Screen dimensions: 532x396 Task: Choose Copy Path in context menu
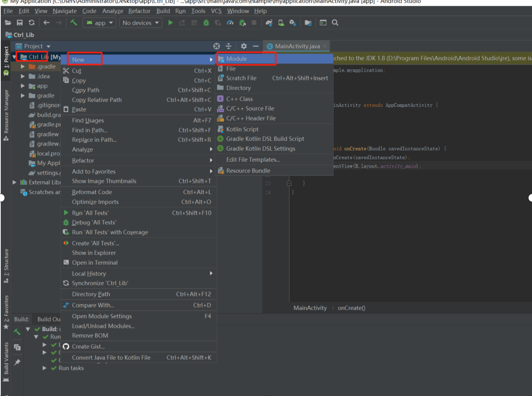tap(139, 90)
